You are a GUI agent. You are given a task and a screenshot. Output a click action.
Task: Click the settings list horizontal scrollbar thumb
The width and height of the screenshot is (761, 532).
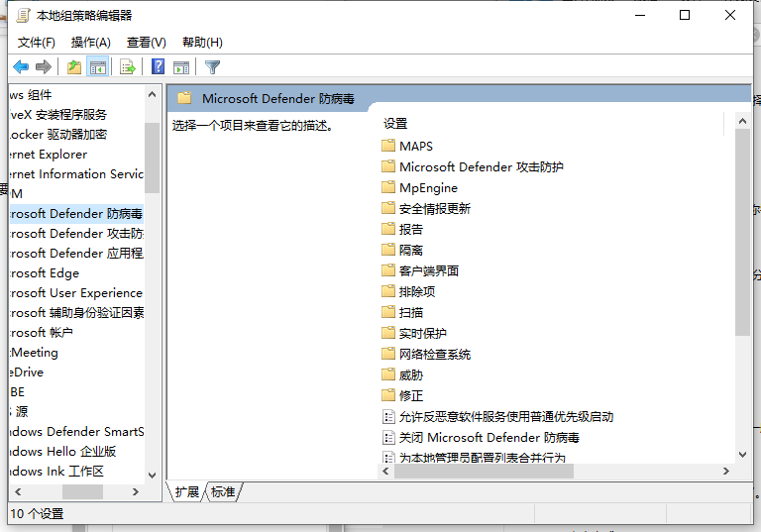click(x=484, y=472)
